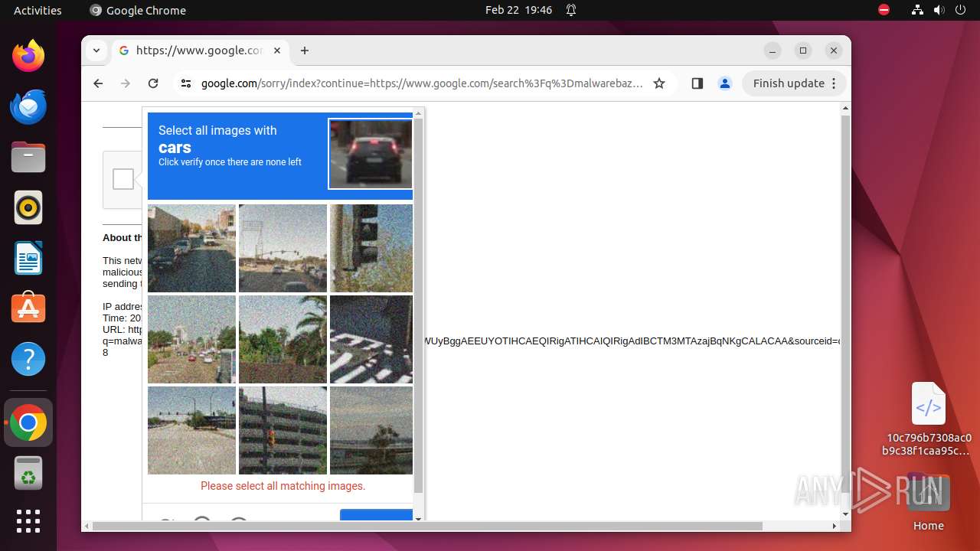Viewport: 980px width, 551px height.
Task: Select bottom-left captcha tile with empty road
Action: pos(191,430)
